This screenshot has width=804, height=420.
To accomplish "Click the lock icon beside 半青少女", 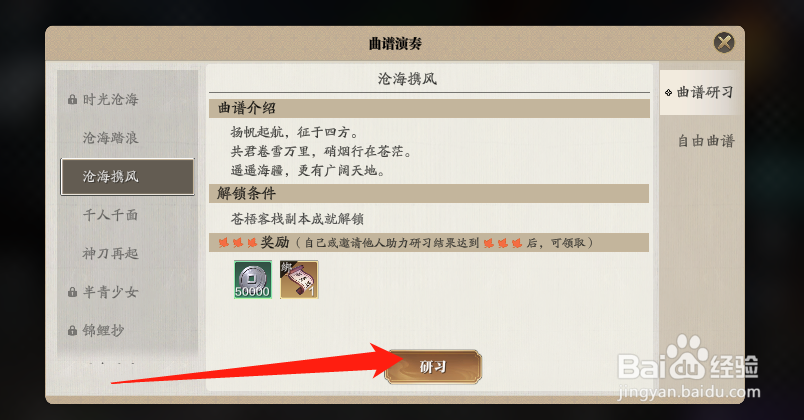I will [72, 292].
